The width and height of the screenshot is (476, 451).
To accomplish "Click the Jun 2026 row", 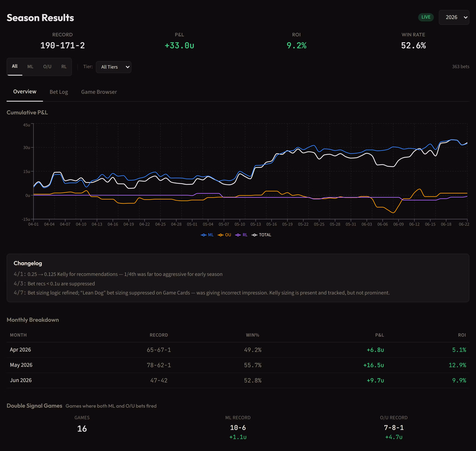I will tap(238, 380).
